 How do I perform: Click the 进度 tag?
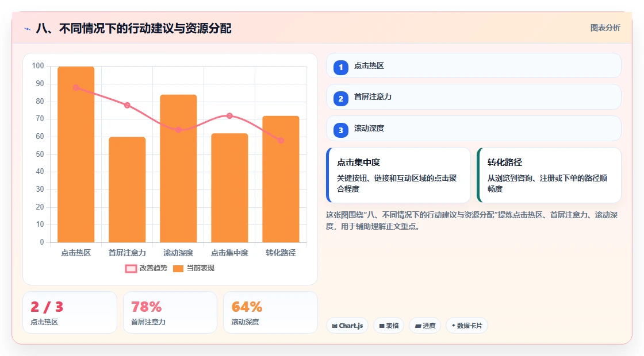[425, 326]
